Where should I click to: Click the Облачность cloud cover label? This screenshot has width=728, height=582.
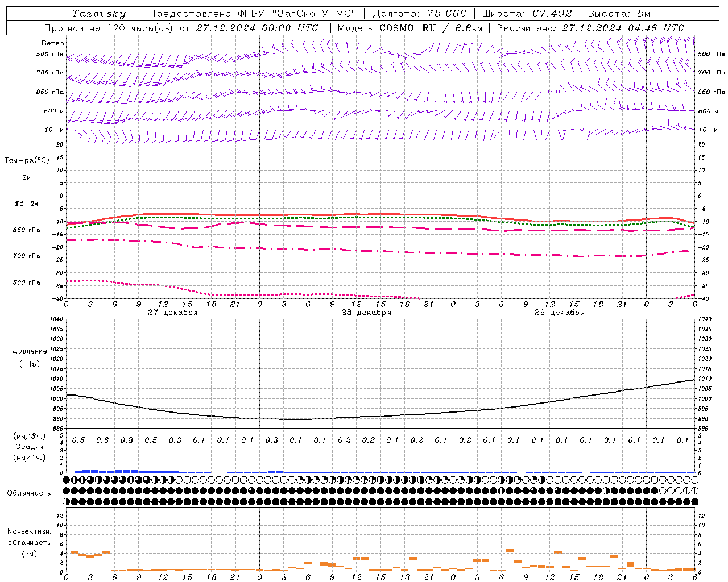(29, 493)
